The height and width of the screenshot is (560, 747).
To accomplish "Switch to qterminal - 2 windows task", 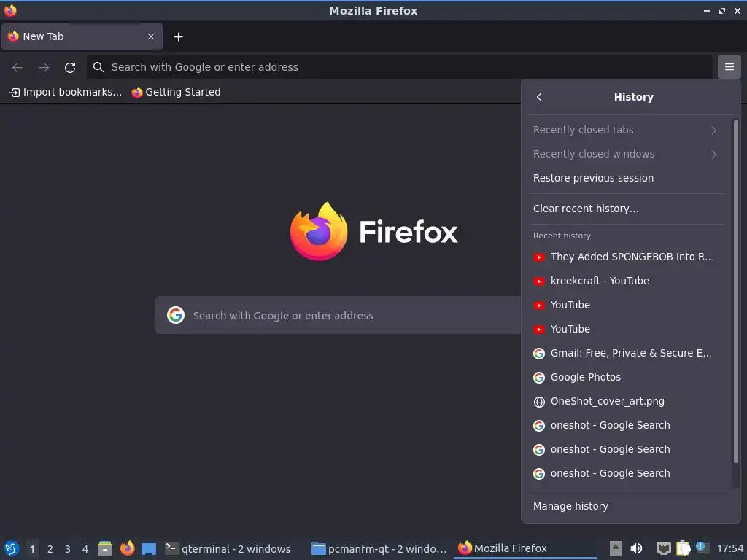I will (x=228, y=548).
